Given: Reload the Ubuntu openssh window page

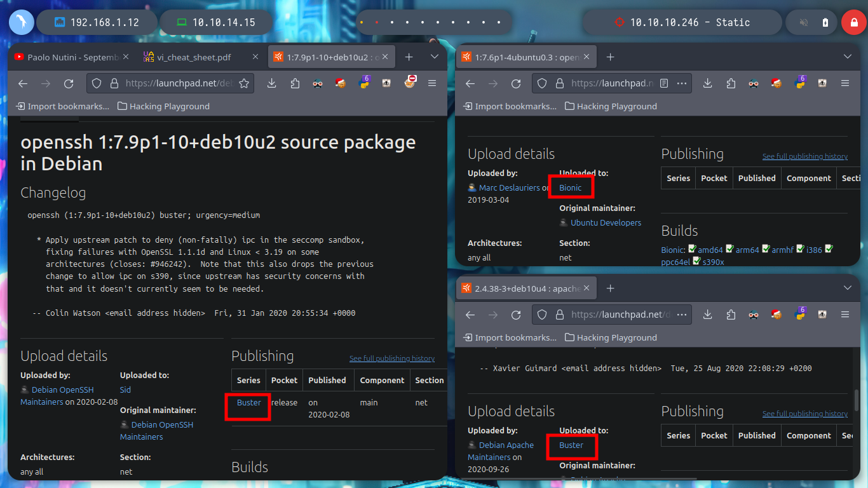Looking at the screenshot, I should (516, 83).
